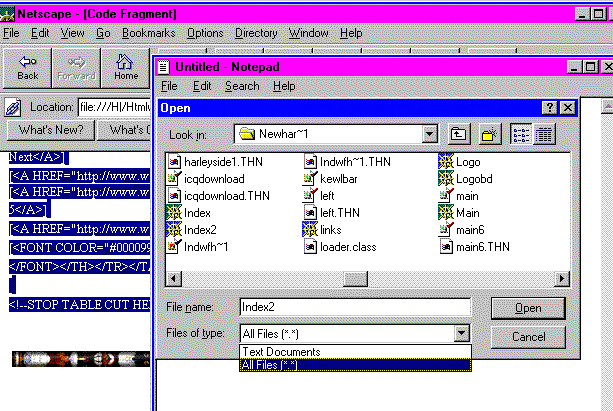This screenshot has height=411, width=613.
Task: Go up one folder level in Open dialog
Action: [459, 135]
